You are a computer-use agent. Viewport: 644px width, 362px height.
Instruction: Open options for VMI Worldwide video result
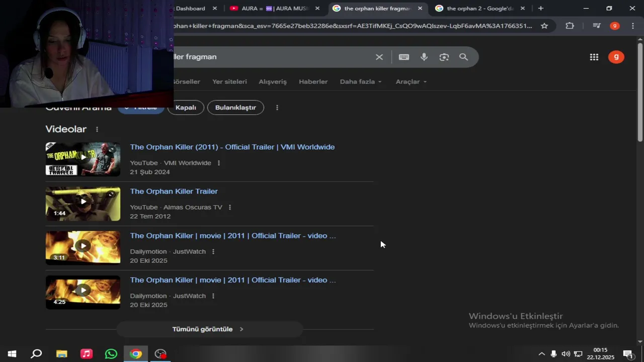(218, 163)
